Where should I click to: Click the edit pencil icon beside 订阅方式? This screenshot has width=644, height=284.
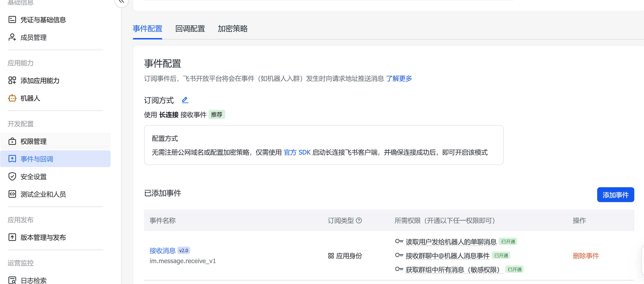coord(185,100)
